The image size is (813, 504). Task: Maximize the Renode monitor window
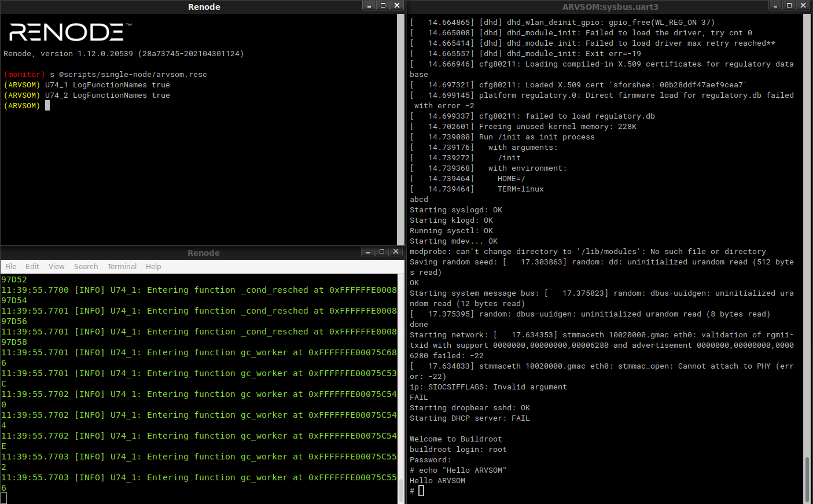[x=382, y=6]
